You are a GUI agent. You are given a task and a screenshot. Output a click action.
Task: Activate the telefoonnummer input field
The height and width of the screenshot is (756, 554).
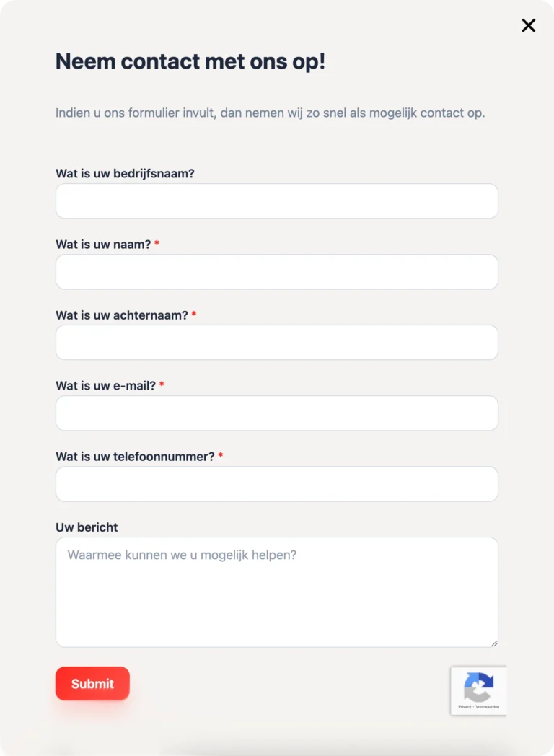tap(276, 484)
